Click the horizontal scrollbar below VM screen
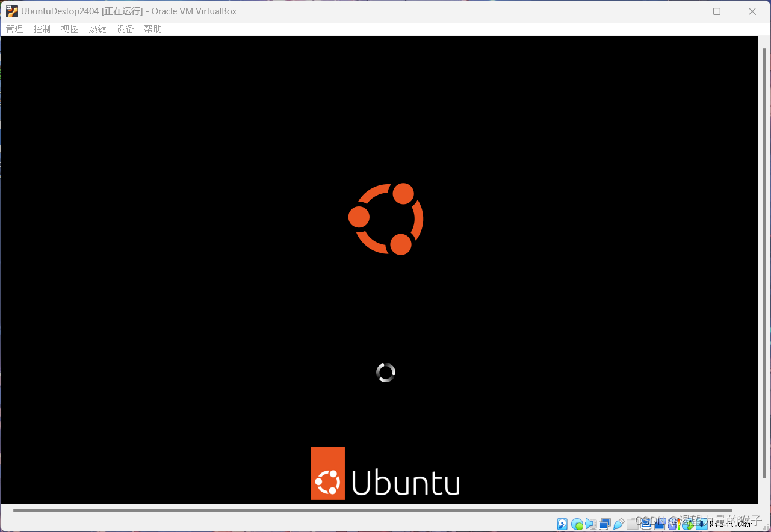The image size is (771, 532). tap(373, 510)
